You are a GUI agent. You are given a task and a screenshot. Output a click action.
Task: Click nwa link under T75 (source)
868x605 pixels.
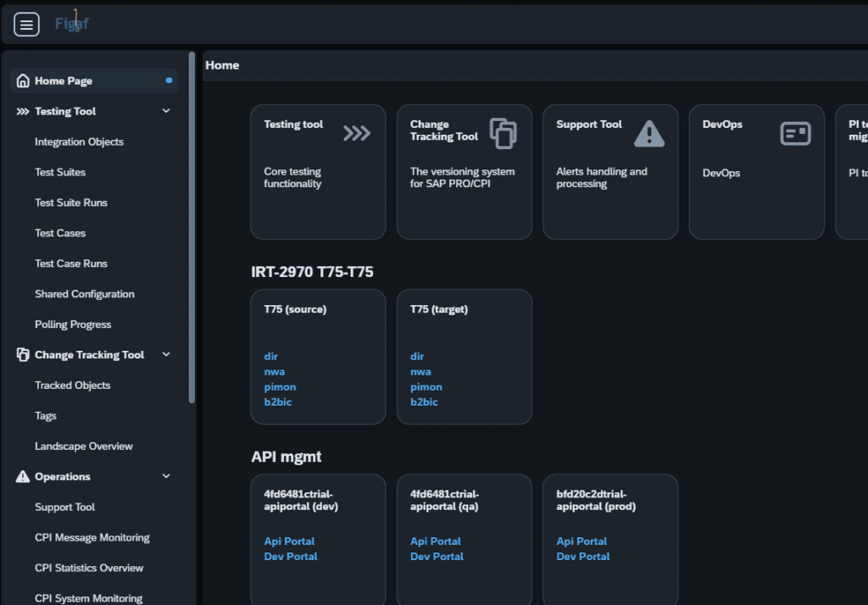click(275, 372)
